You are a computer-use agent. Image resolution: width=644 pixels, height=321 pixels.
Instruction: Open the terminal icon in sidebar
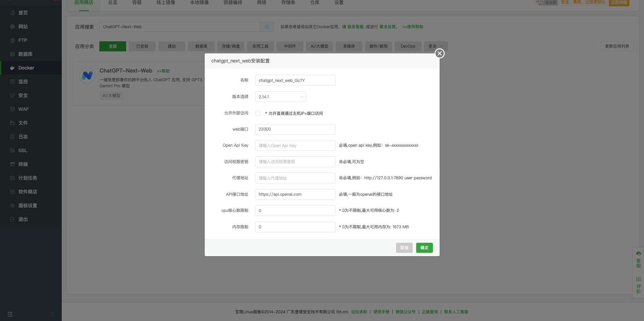pyautogui.click(x=12, y=164)
